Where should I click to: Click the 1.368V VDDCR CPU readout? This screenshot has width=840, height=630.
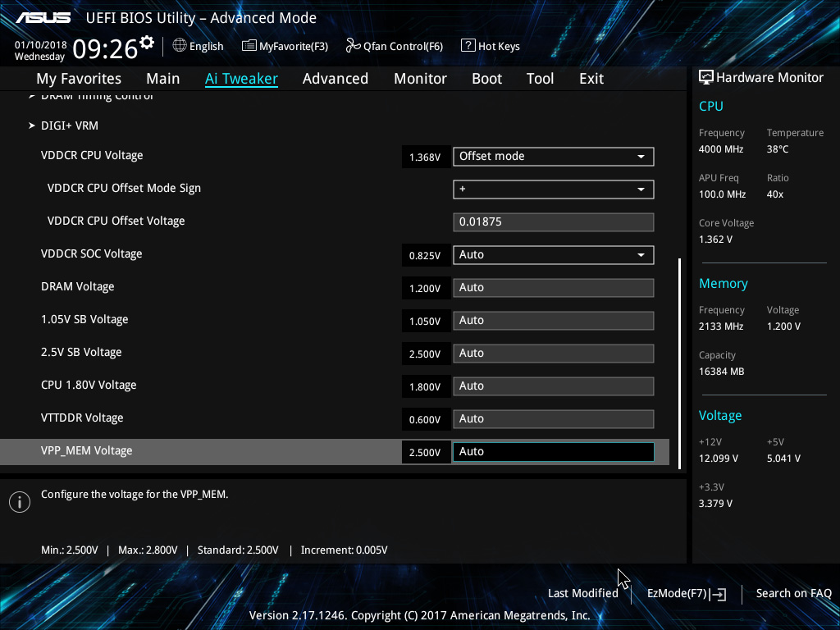point(426,157)
